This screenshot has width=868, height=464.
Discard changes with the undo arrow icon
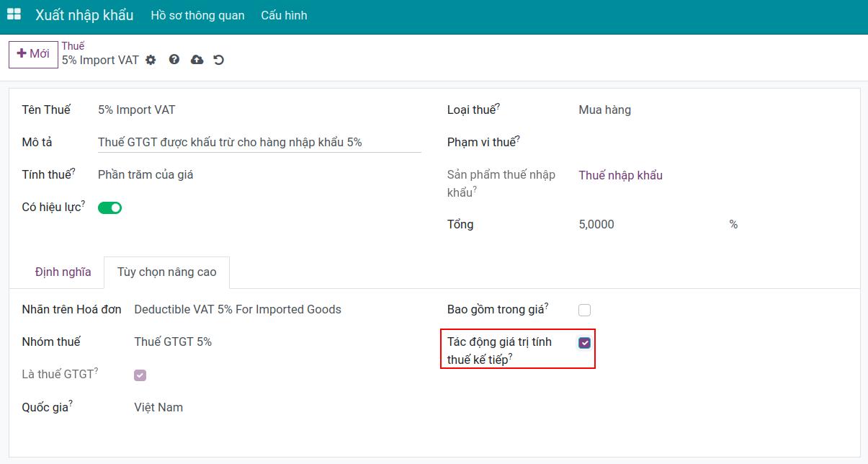219,60
